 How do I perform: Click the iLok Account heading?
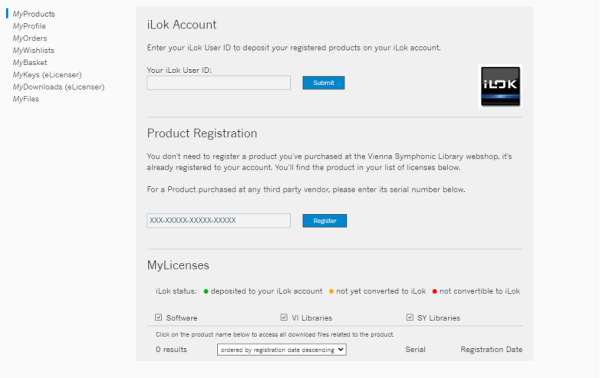click(182, 24)
